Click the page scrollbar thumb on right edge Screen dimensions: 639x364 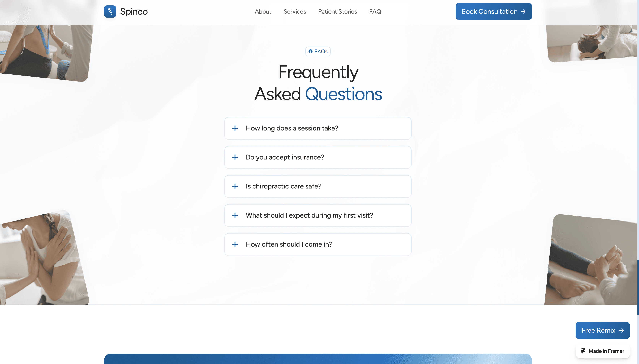pos(638,287)
